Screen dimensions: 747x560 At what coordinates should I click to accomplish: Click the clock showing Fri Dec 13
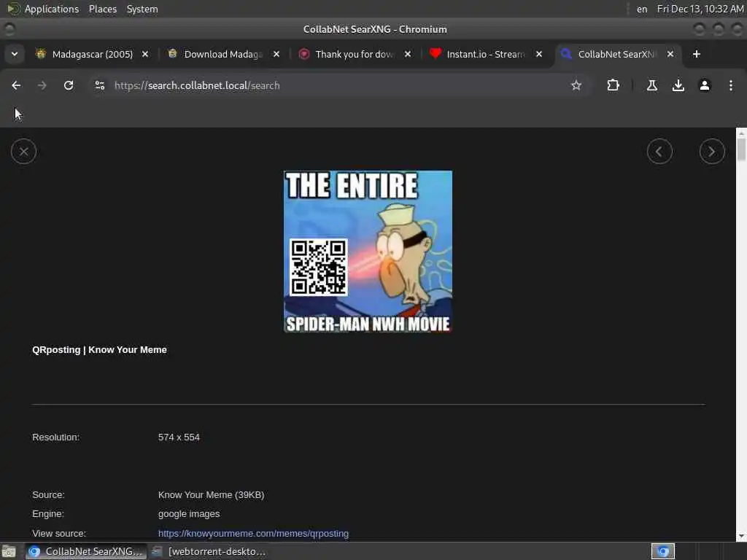(x=700, y=9)
